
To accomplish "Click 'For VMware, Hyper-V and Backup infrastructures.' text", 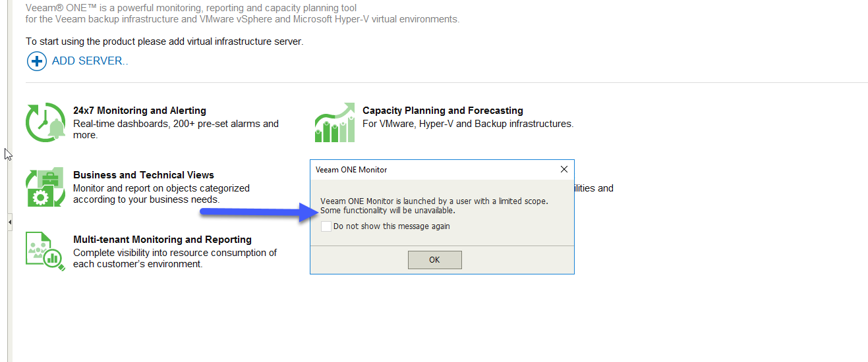I will click(468, 124).
